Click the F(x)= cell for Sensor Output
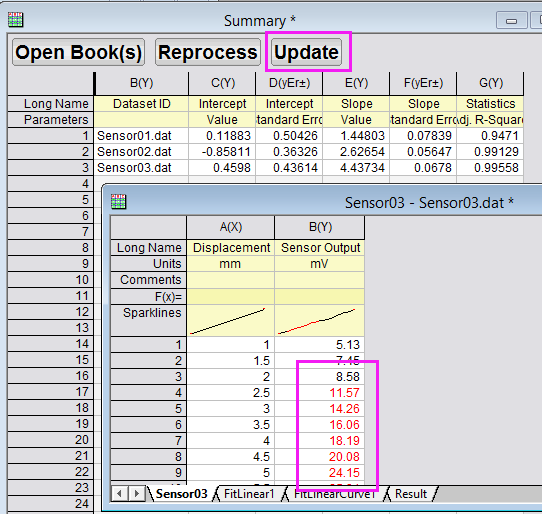 coord(319,297)
